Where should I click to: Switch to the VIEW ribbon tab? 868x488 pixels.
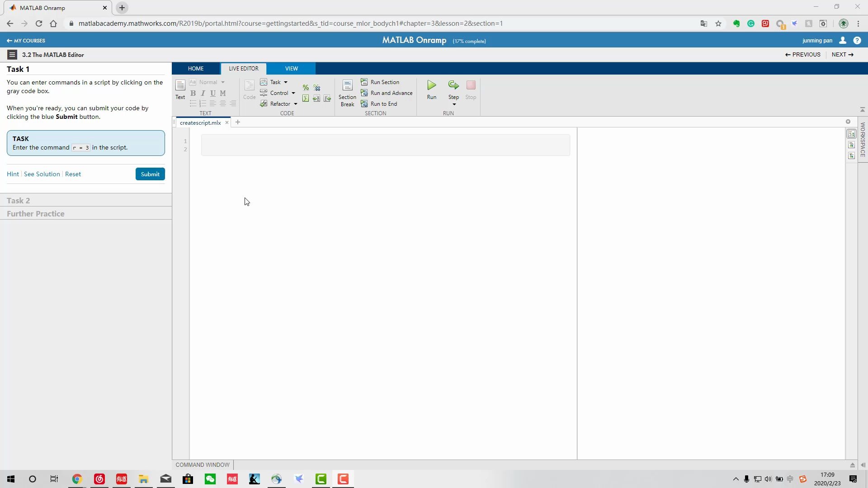click(291, 68)
